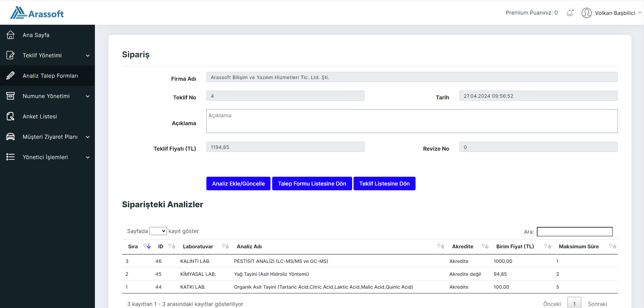Viewport: 644px width, 308px height.
Task: Click the Numune Yönetimi archive icon
Action: (11, 96)
